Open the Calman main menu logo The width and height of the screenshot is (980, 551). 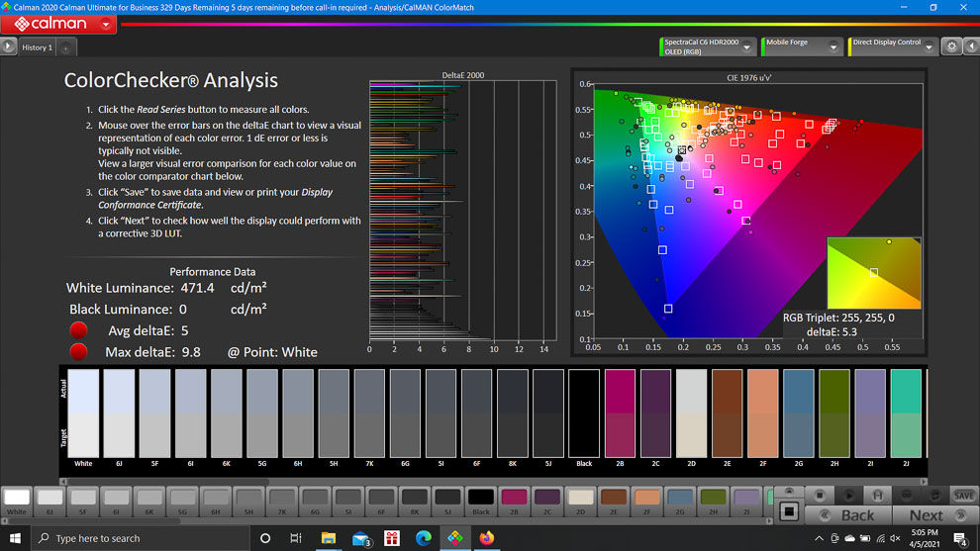[x=50, y=24]
